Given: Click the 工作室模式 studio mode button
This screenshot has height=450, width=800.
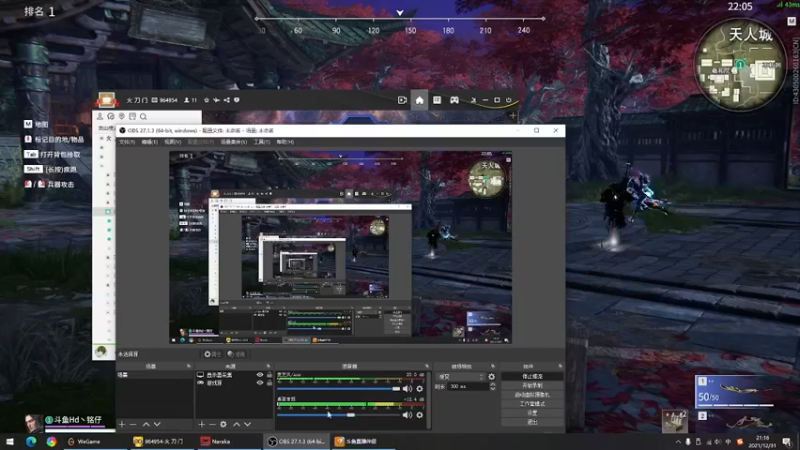Looking at the screenshot, I should (x=532, y=404).
